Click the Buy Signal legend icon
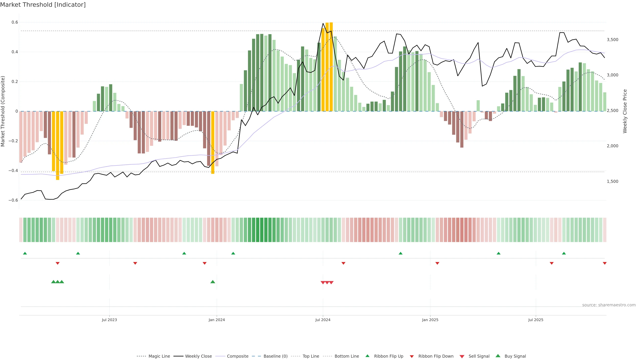This screenshot has width=644, height=362. [498, 356]
